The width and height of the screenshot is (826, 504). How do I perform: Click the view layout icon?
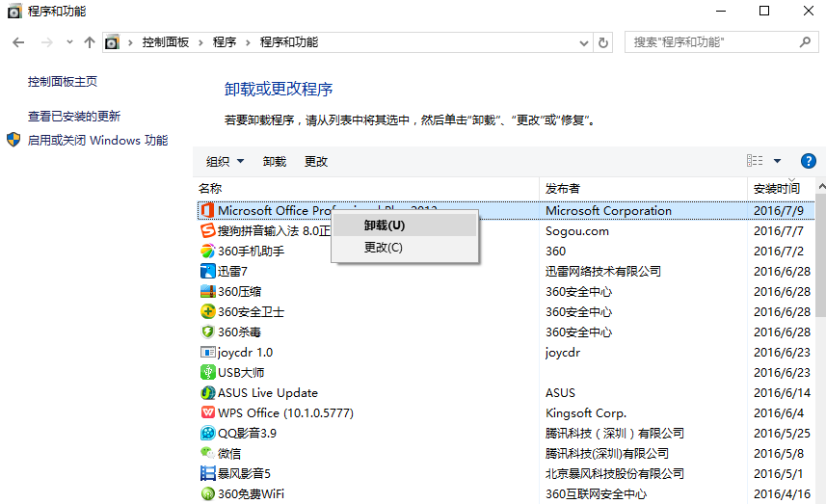(x=755, y=161)
